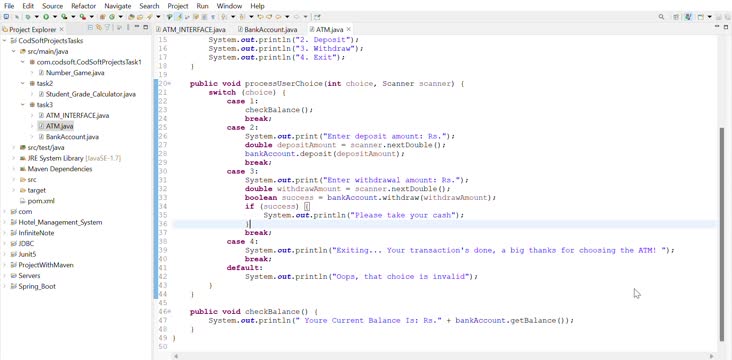Click the Open Perspective icon
The image size is (732, 360).
point(676,17)
